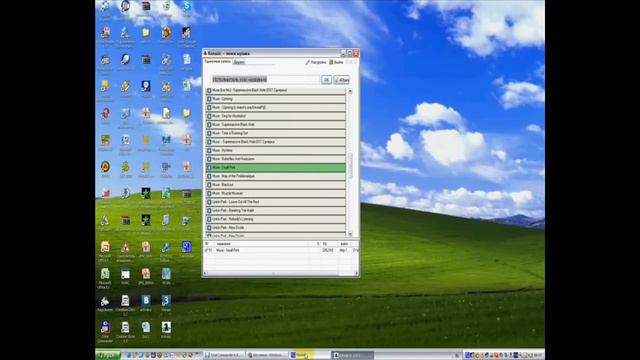The image size is (640, 360).
Task: Click icon beside Muse - Map of the Problematique
Action: pyautogui.click(x=209, y=176)
